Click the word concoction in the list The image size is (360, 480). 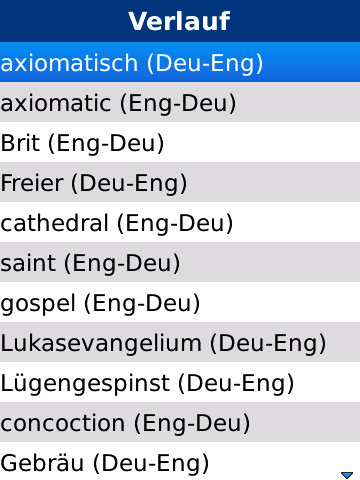63,423
